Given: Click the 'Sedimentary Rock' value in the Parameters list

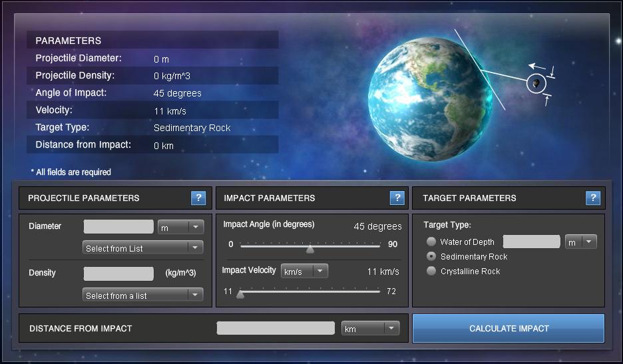Looking at the screenshot, I should 192,128.
